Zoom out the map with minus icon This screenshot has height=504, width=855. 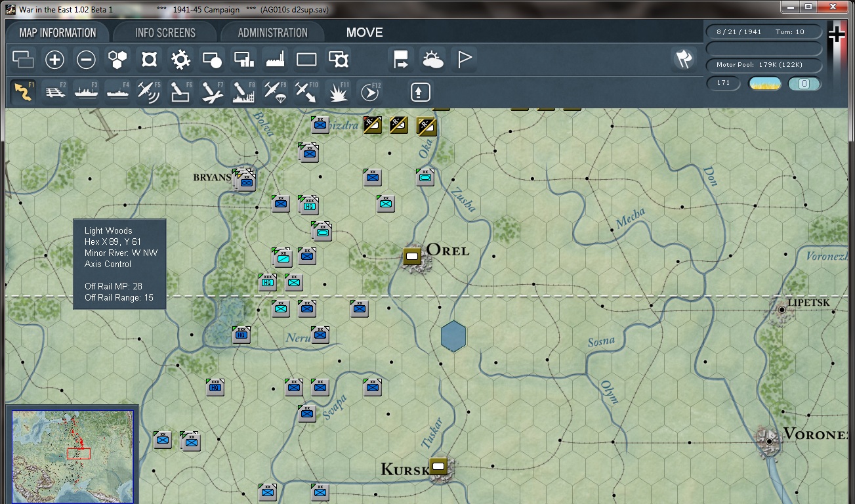tap(86, 60)
